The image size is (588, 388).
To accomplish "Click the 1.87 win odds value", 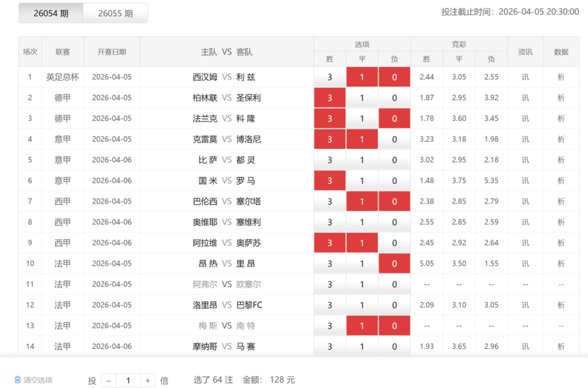I will click(x=427, y=98).
